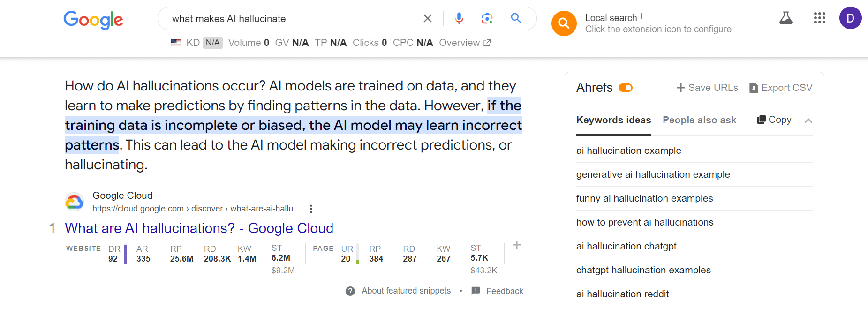Click the page KW value 267
Viewport: 868px width, 309px height.
(444, 259)
